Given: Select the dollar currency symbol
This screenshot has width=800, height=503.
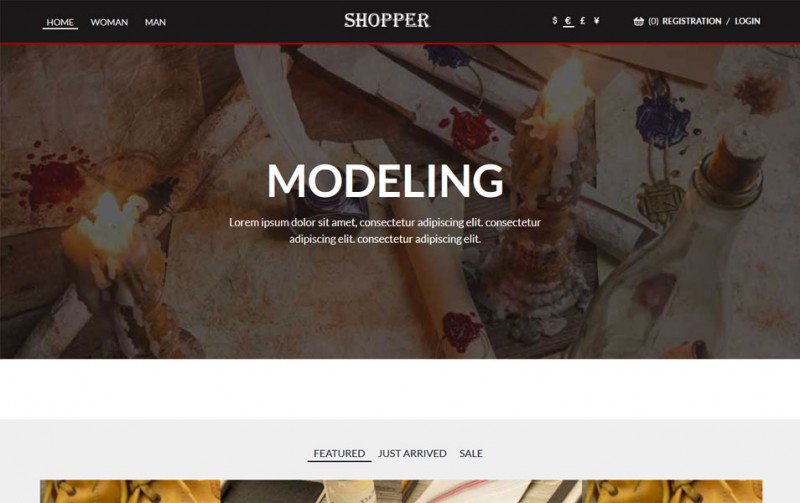Looking at the screenshot, I should click(x=555, y=20).
